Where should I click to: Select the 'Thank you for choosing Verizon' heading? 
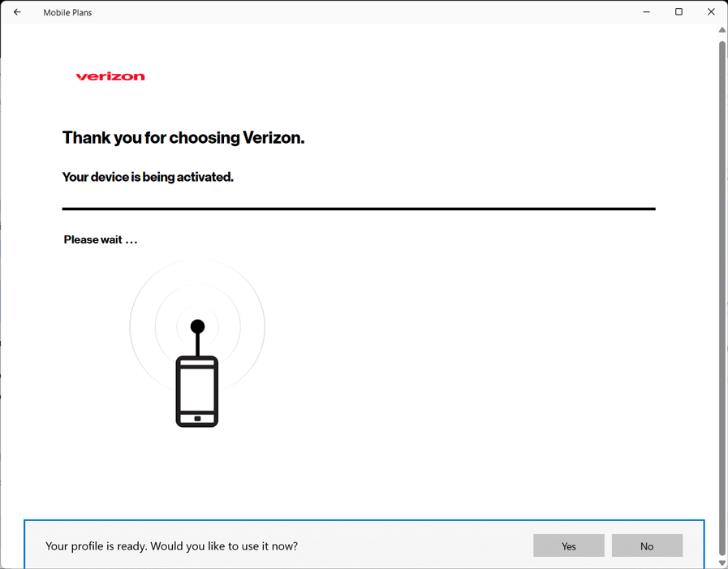coord(183,137)
